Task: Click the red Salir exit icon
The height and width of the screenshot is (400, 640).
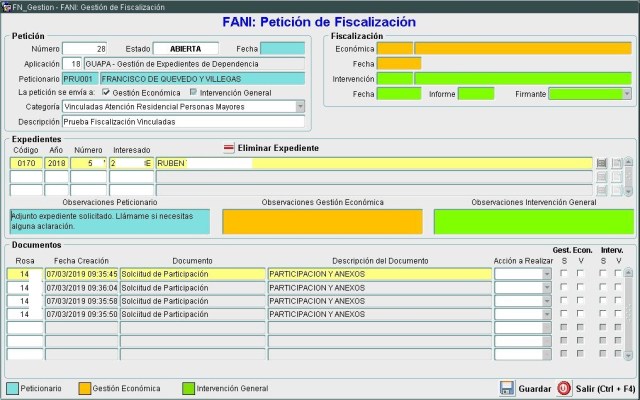Action: pyautogui.click(x=564, y=388)
